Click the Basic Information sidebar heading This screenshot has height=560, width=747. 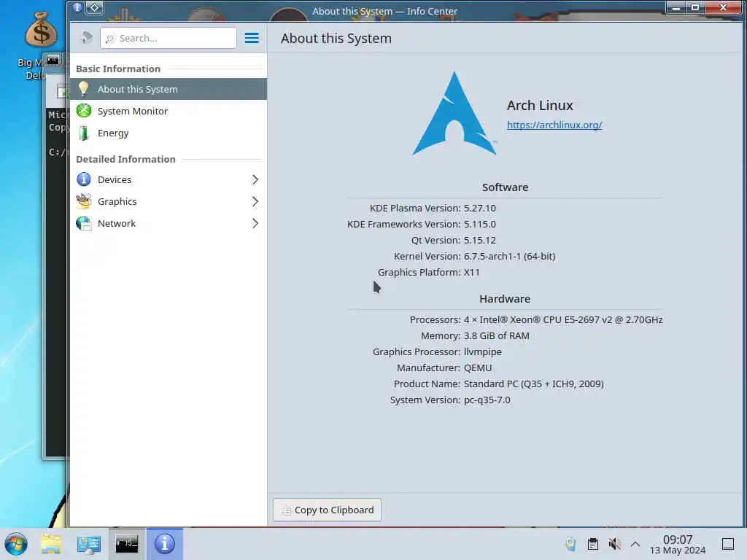pyautogui.click(x=118, y=69)
